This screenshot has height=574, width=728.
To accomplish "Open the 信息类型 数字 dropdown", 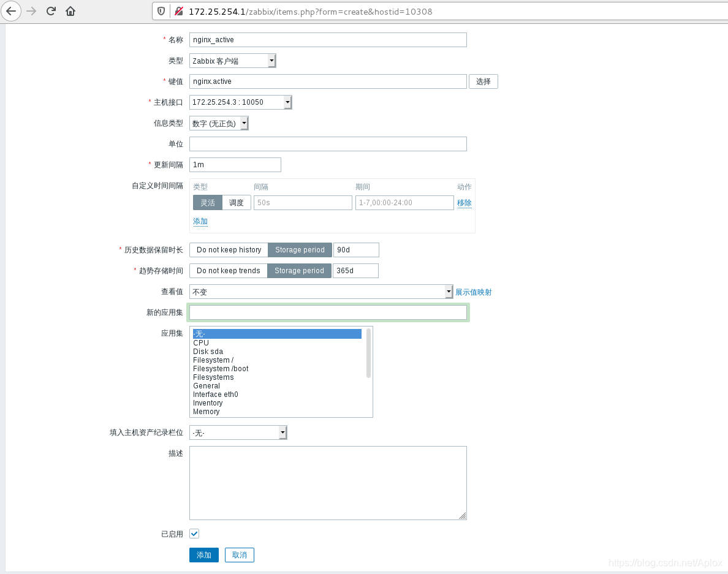I will pyautogui.click(x=219, y=123).
